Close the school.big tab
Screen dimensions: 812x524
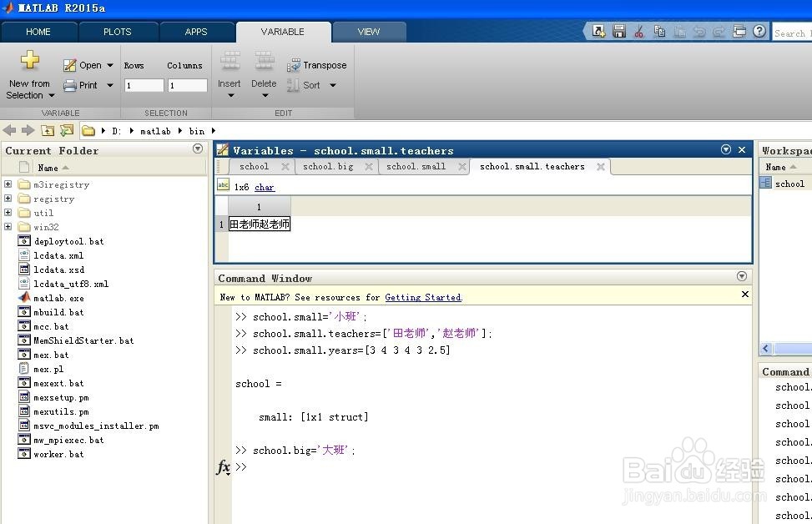coord(369,167)
